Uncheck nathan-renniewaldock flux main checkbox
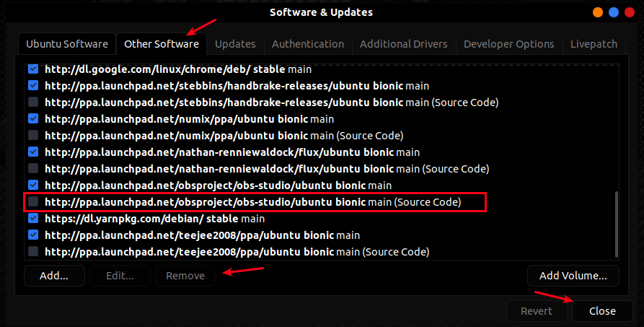 (x=33, y=152)
